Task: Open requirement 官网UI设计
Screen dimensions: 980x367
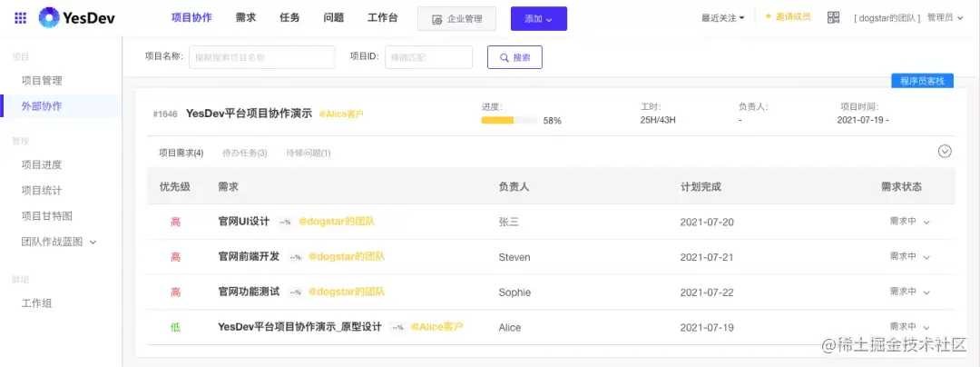Action: coord(244,222)
